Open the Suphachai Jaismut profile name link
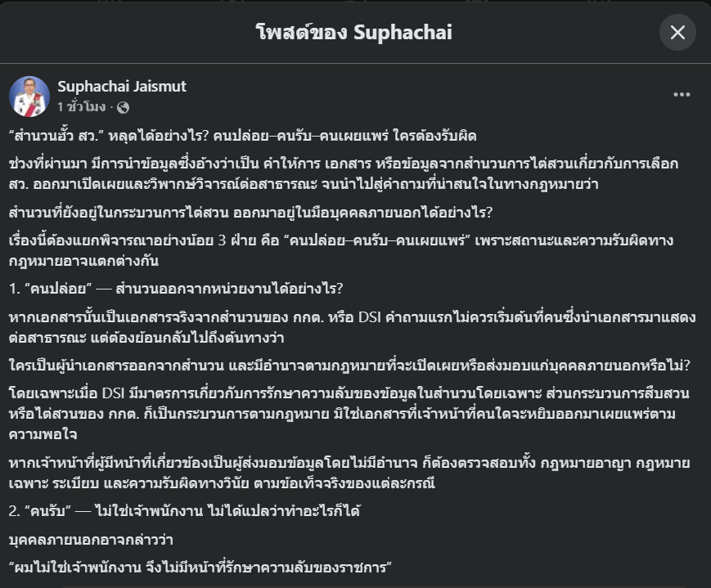The width and height of the screenshot is (711, 588). [x=122, y=86]
